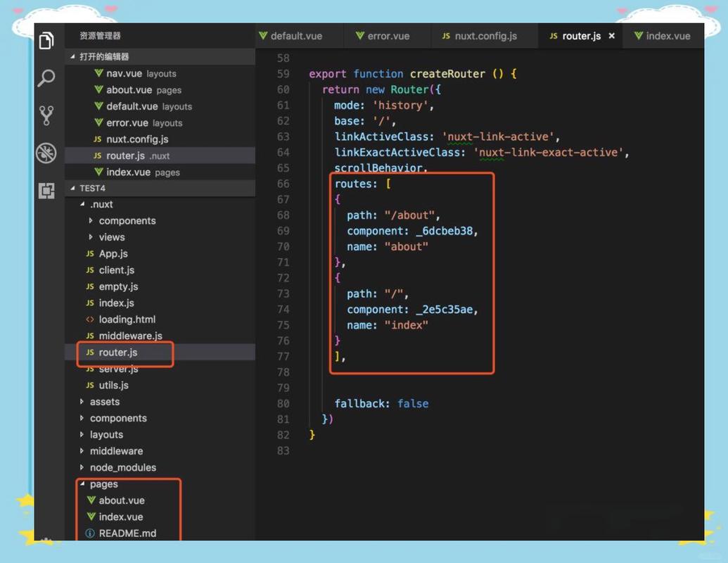Click the createRouter function name in code
This screenshot has height=563, width=728.
pyautogui.click(x=447, y=74)
